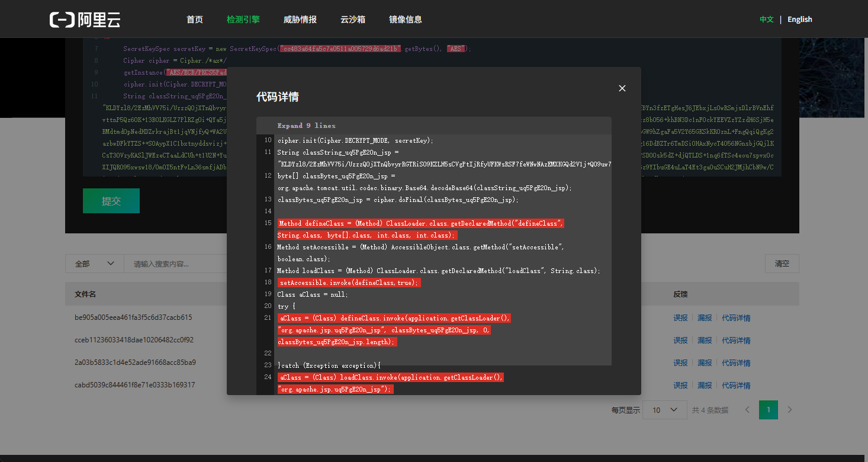Click 漏报 for file cabd5039c844461f8e71e0333b169317
The height and width of the screenshot is (462, 868).
coord(705,386)
